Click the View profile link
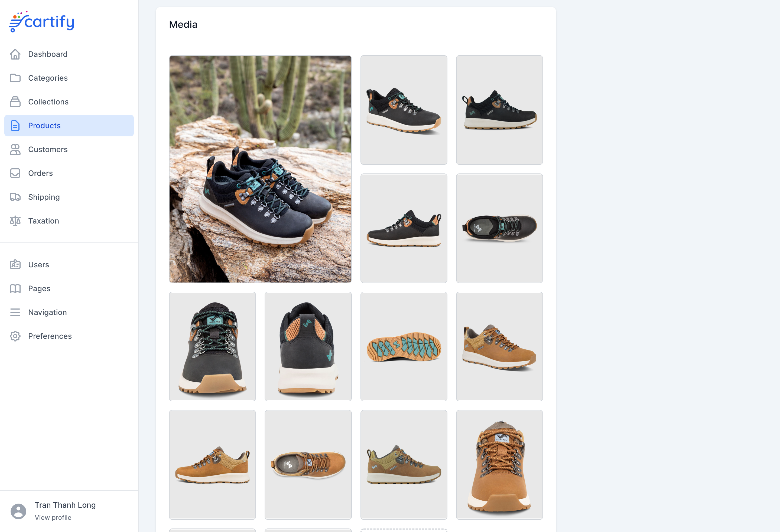Viewport: 780px width, 532px height. pyautogui.click(x=53, y=518)
